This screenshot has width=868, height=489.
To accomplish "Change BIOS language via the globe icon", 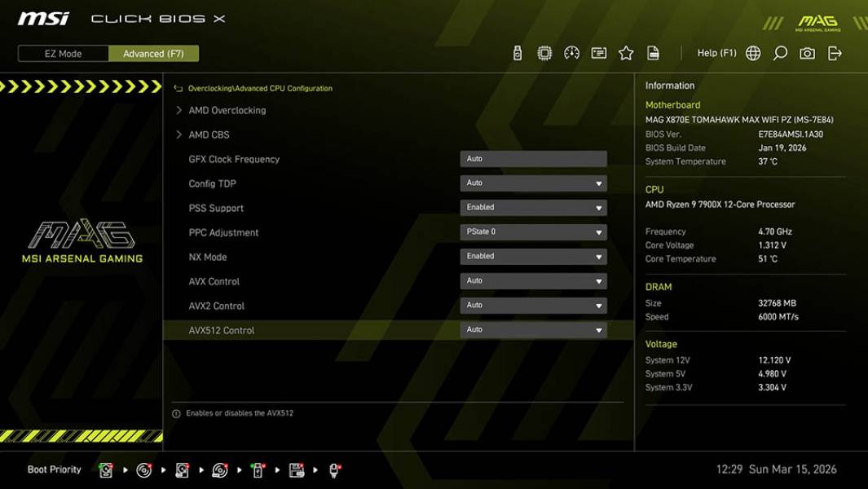I will click(752, 52).
